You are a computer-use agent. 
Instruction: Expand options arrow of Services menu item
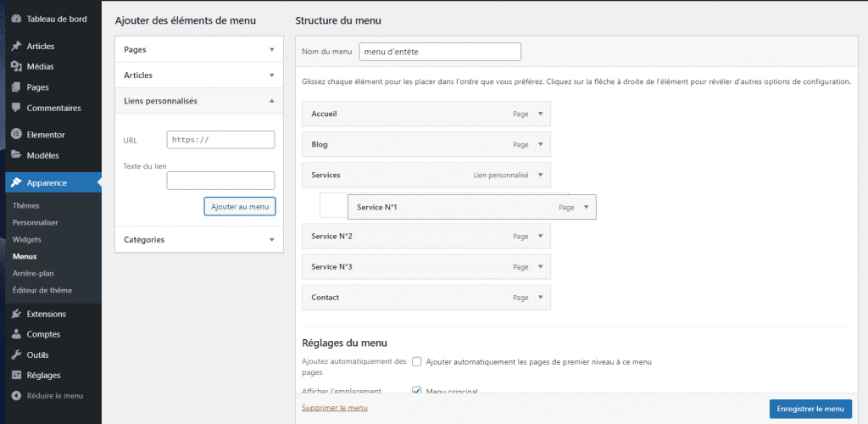click(x=541, y=175)
